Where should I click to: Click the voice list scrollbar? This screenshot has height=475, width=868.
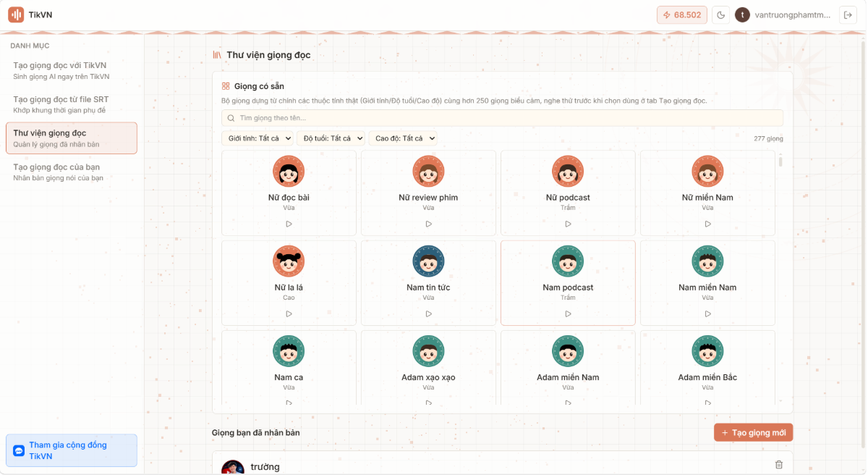[x=780, y=161]
